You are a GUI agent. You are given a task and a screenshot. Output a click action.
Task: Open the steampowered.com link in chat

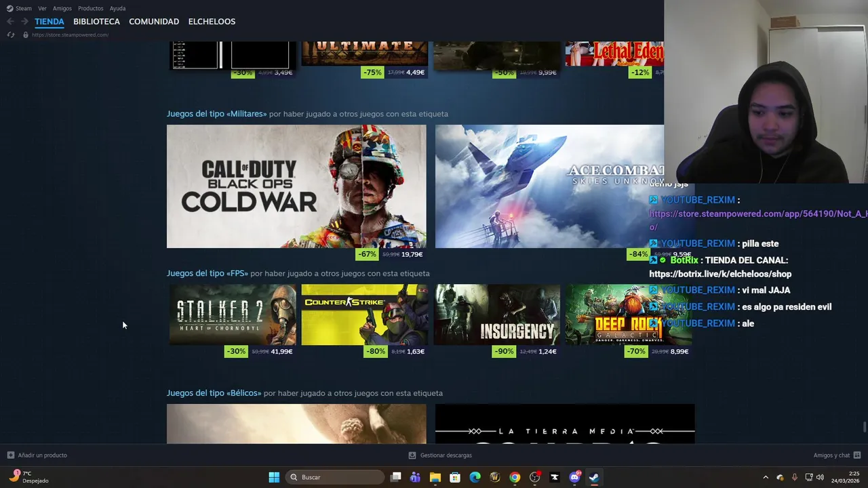point(758,220)
